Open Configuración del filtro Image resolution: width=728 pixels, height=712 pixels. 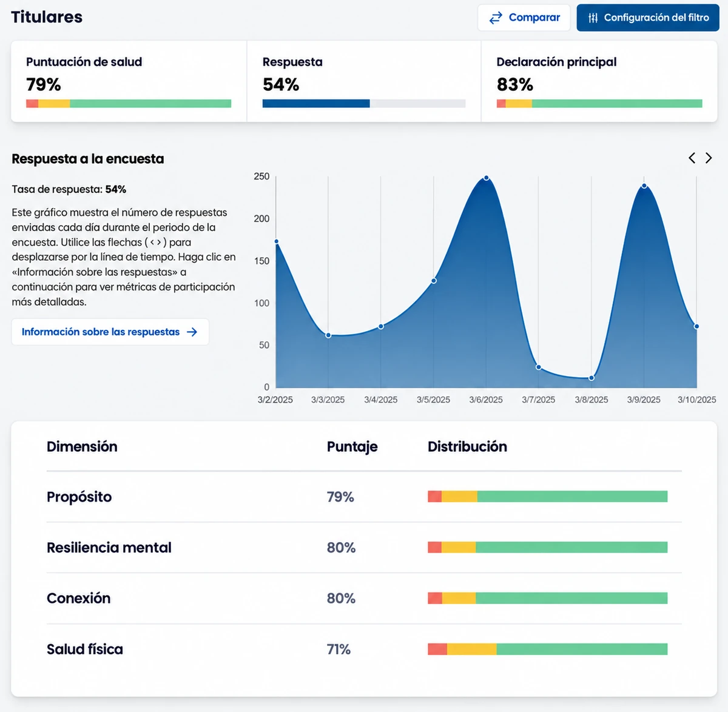click(648, 18)
